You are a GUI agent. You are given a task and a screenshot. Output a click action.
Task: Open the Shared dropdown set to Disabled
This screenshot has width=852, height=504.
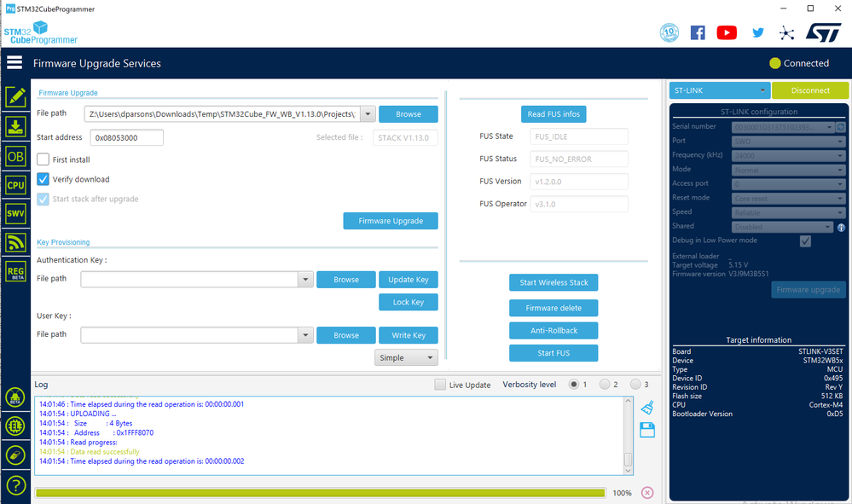point(782,227)
